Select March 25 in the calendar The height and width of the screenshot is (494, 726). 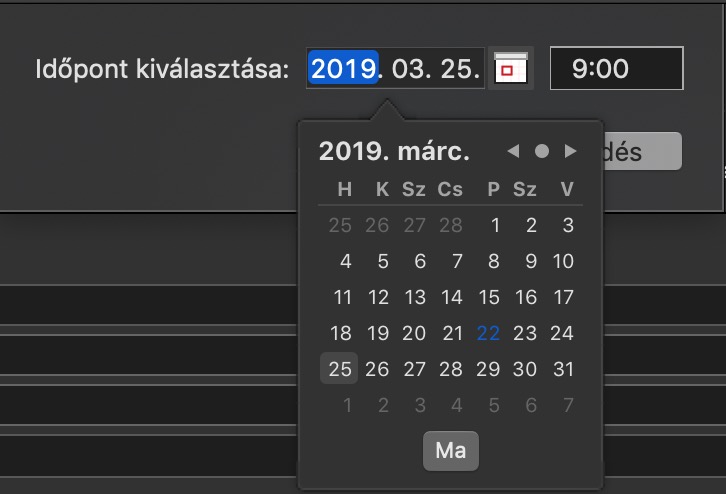point(341,369)
